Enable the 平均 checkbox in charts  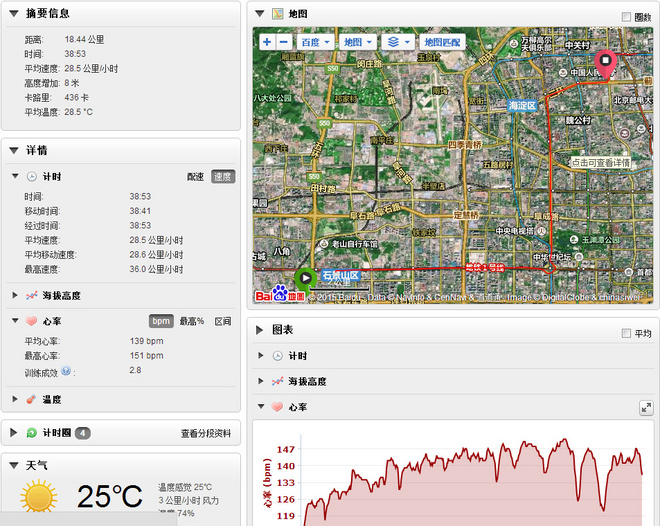[x=626, y=333]
